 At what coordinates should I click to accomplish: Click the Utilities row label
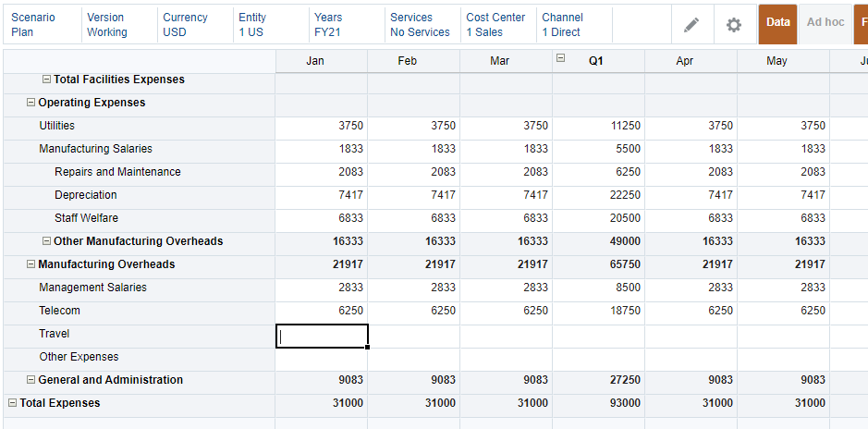57,126
